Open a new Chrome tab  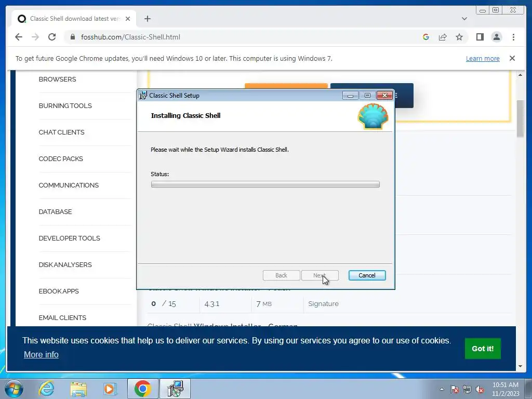pos(147,19)
